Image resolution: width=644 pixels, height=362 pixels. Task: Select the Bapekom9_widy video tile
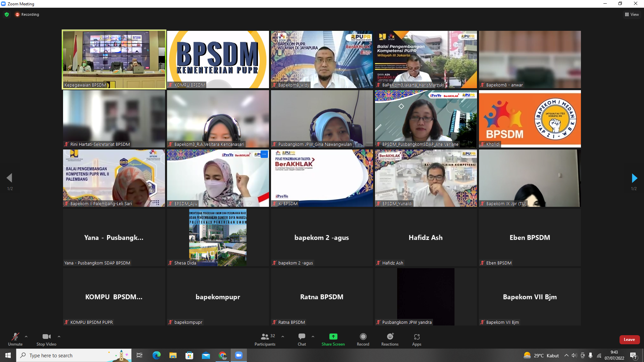[x=322, y=59]
